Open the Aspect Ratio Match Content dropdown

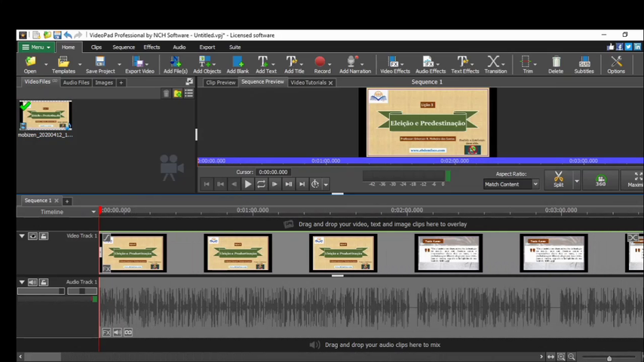(x=511, y=184)
